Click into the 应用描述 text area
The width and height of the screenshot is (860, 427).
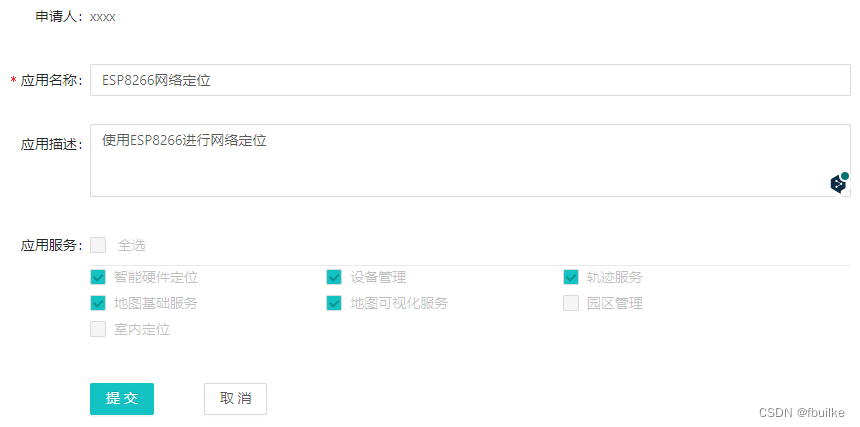point(460,160)
